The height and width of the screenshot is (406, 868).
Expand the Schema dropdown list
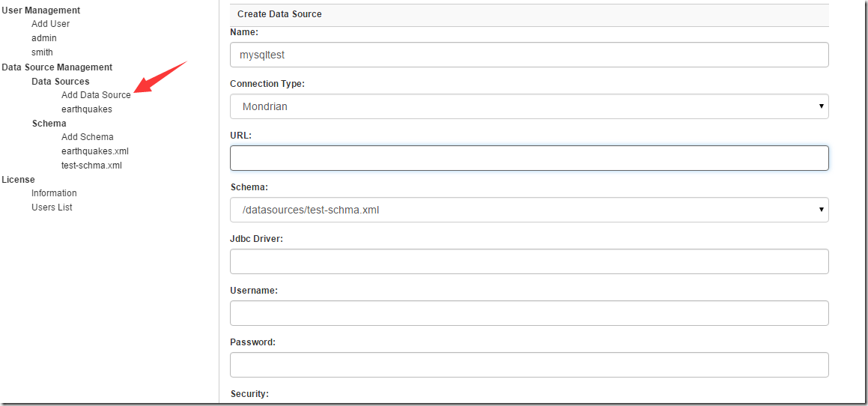pyautogui.click(x=529, y=210)
